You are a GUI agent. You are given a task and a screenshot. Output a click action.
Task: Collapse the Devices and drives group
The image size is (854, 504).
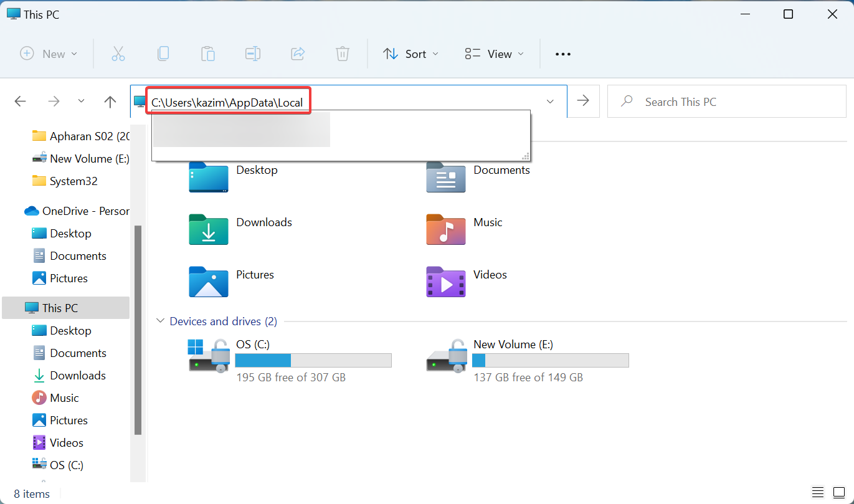tap(160, 321)
